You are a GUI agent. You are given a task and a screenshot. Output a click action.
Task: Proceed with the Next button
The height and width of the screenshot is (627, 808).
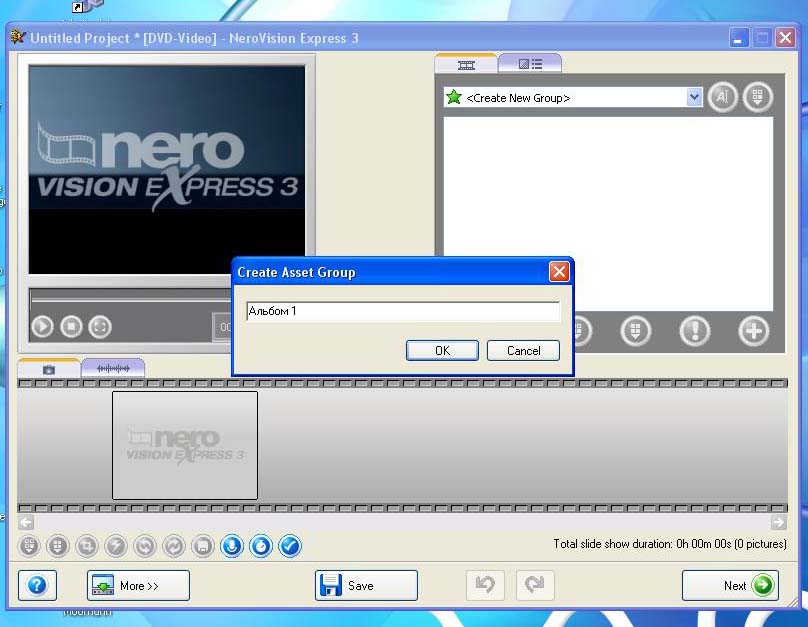(730, 585)
